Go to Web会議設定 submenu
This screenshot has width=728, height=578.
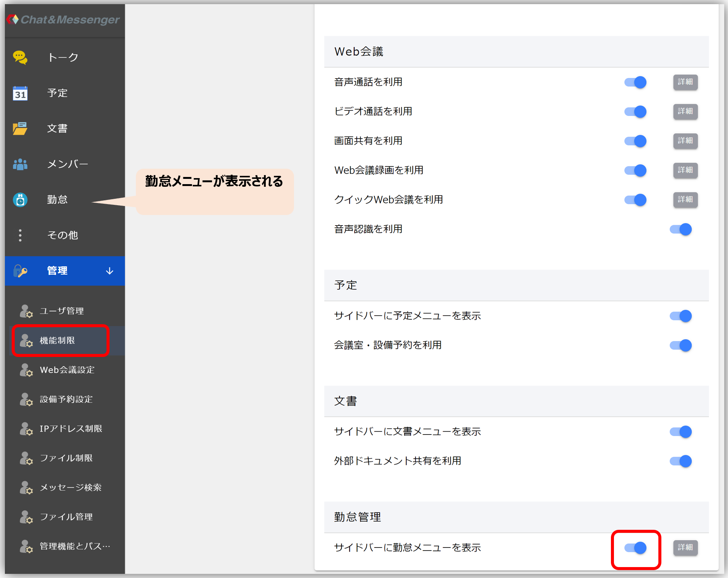pos(67,370)
